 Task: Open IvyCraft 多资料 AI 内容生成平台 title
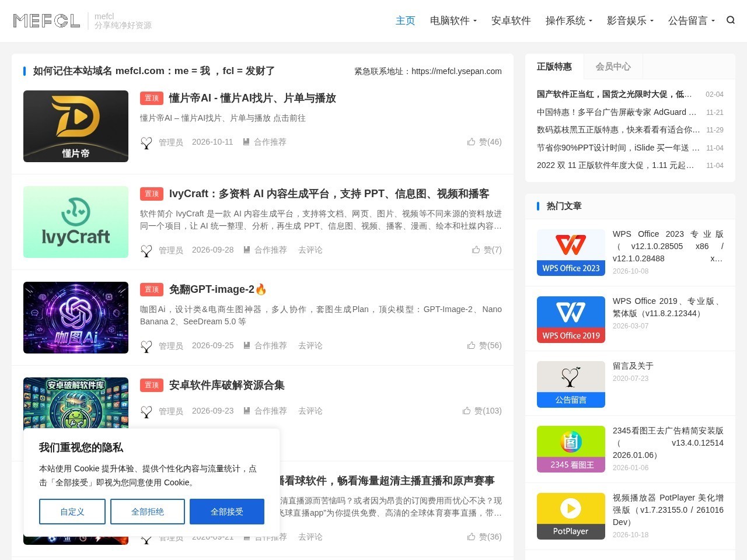coord(329,194)
